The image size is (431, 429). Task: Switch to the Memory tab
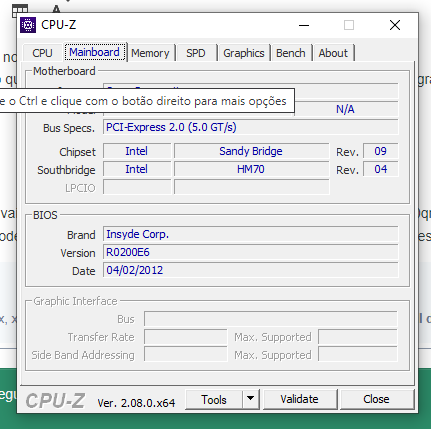[x=150, y=53]
